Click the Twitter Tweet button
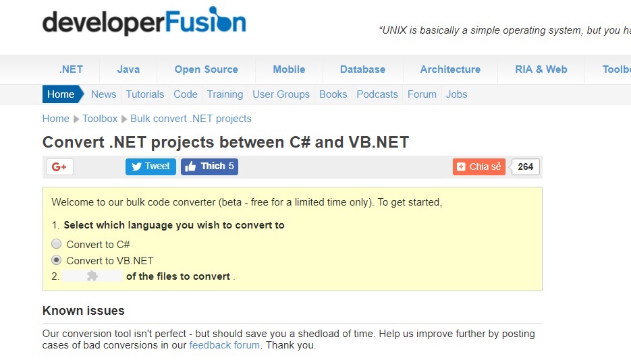This screenshot has width=631, height=364. [150, 166]
